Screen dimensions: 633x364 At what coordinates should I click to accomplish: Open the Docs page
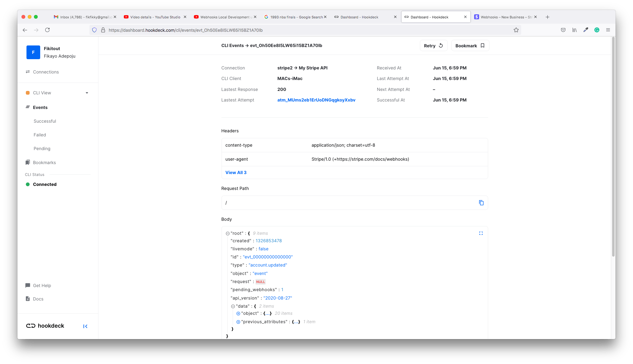point(38,299)
